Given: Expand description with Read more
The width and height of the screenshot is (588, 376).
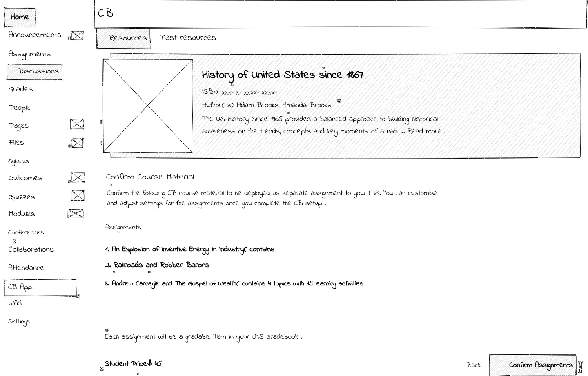Looking at the screenshot, I should click(424, 131).
